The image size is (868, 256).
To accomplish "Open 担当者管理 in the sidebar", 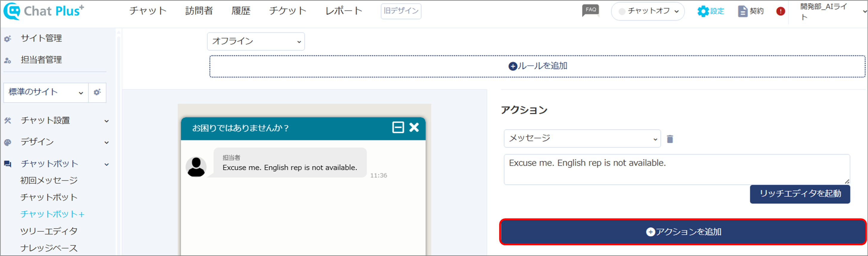I will click(x=41, y=60).
